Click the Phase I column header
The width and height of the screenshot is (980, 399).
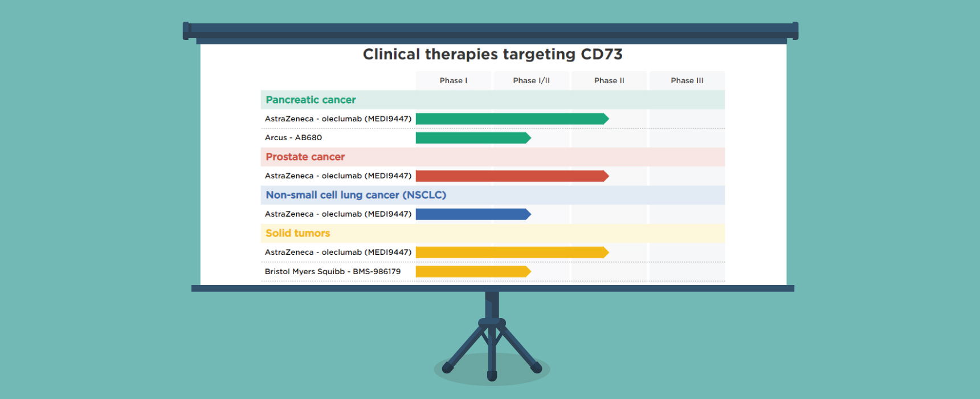tap(454, 80)
